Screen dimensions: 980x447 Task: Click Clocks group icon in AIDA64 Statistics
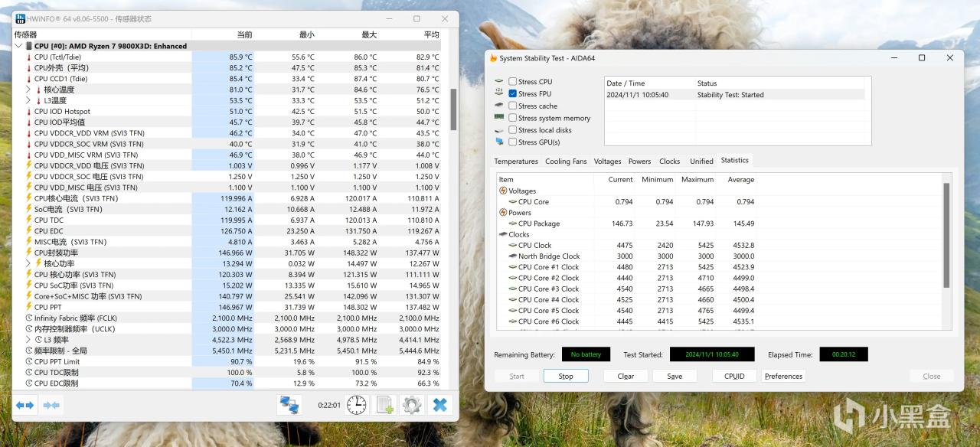[x=503, y=234]
